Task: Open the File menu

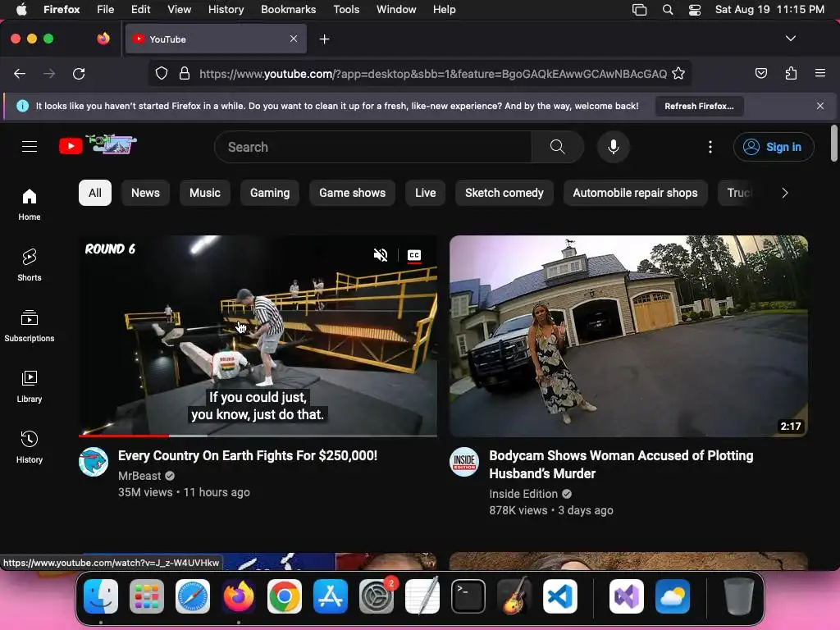Action: click(x=105, y=9)
